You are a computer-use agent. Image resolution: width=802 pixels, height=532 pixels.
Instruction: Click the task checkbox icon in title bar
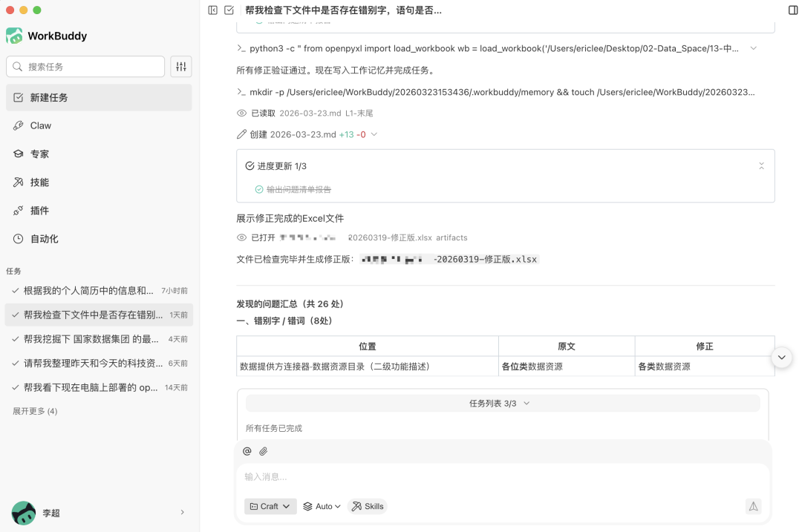coord(229,10)
